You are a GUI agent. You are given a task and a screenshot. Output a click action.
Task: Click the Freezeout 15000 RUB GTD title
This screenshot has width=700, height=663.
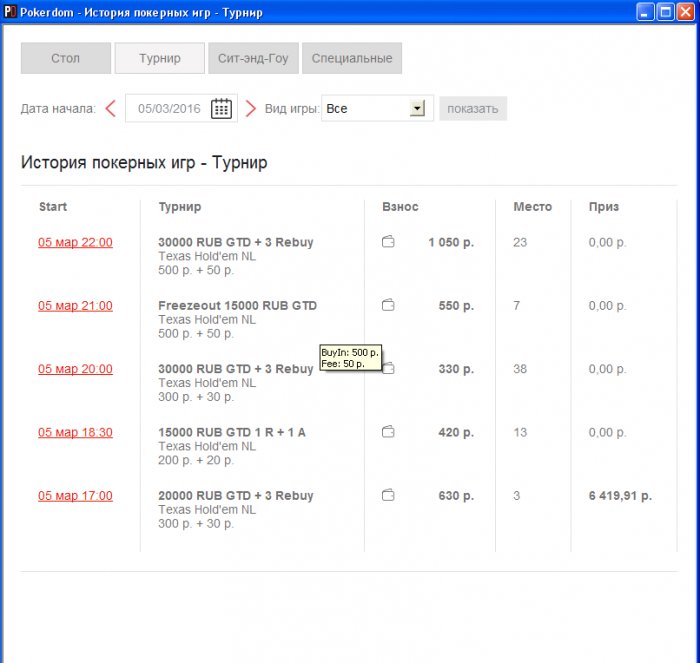pyautogui.click(x=238, y=305)
